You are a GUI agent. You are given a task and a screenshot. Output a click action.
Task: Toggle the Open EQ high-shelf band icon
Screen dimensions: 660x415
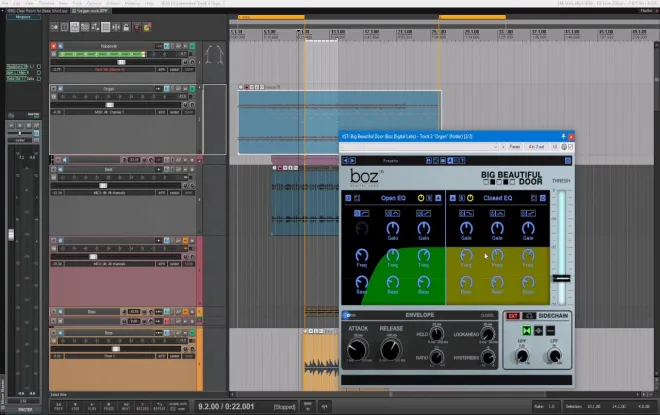423,213
